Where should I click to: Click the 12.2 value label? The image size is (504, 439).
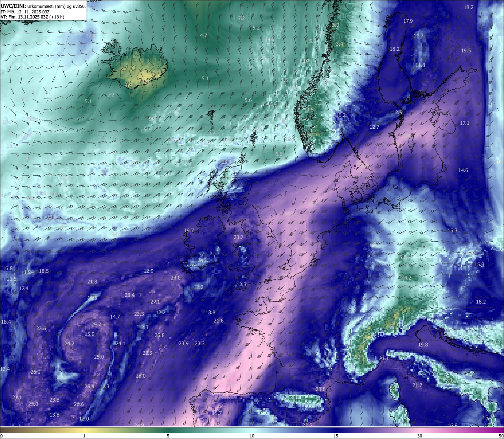pos(198,287)
